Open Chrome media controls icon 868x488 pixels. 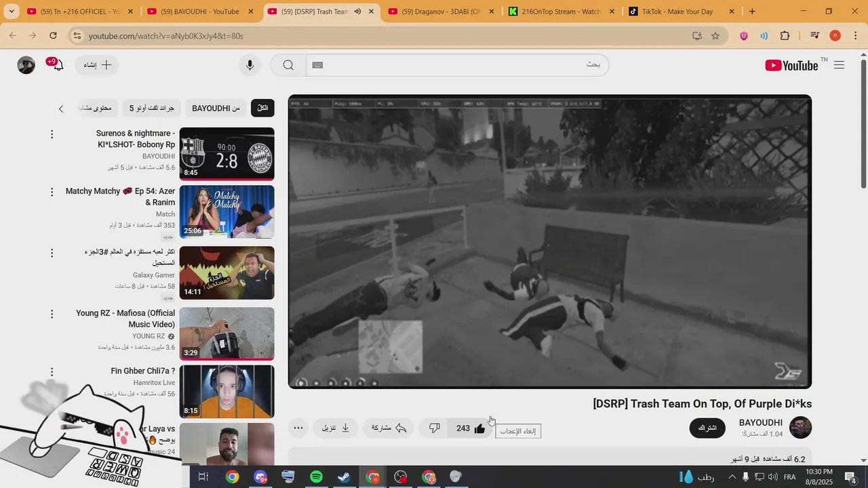coord(815,36)
